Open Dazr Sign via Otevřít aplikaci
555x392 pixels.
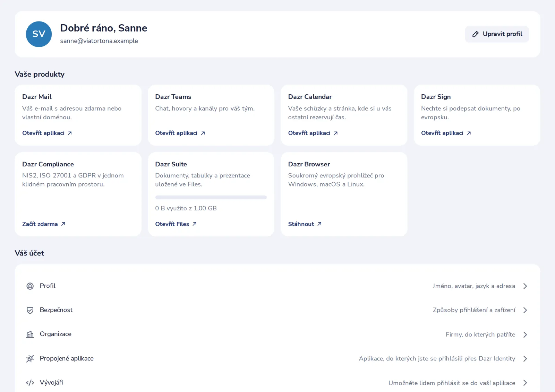click(x=446, y=133)
